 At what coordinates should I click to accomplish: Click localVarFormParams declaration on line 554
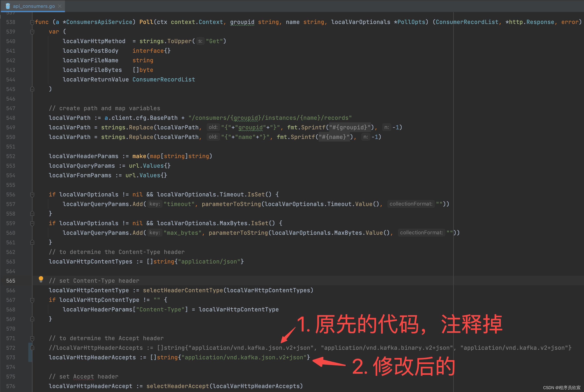click(80, 175)
